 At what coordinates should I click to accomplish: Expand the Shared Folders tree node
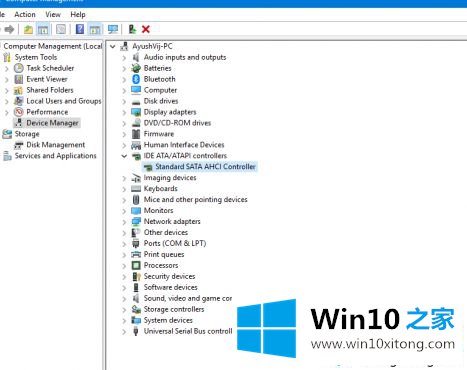7,90
